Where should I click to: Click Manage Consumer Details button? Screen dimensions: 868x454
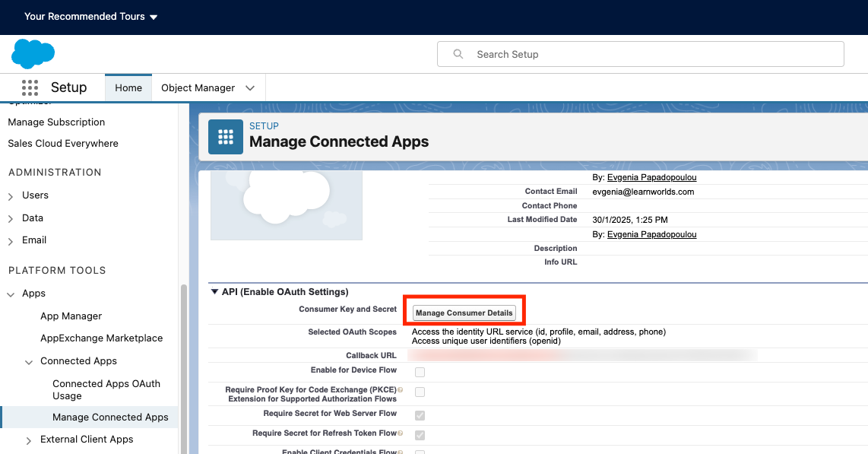coord(464,313)
